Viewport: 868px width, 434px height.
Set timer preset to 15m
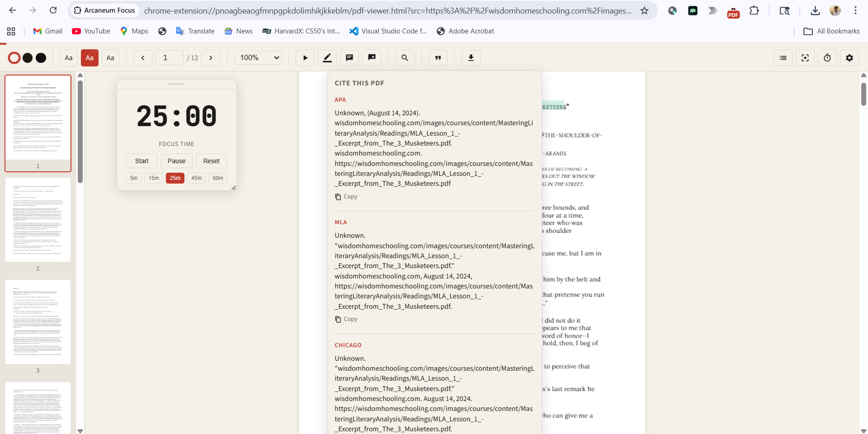click(154, 178)
